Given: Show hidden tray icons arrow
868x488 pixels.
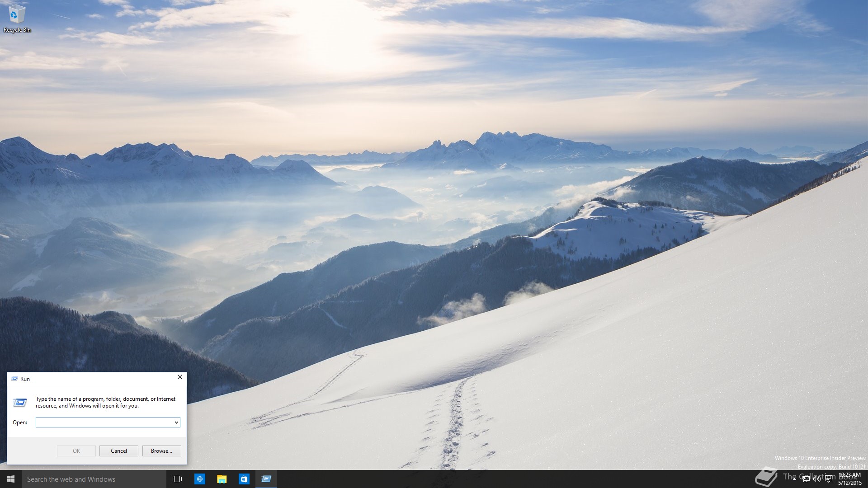Looking at the screenshot, I should click(794, 479).
